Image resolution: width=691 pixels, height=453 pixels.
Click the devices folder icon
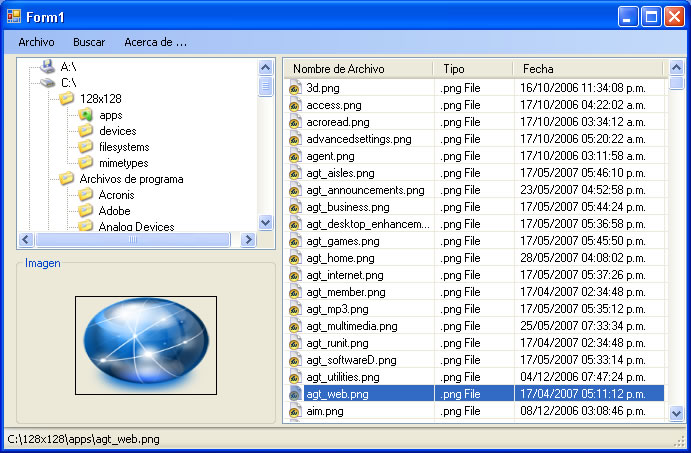[86, 131]
